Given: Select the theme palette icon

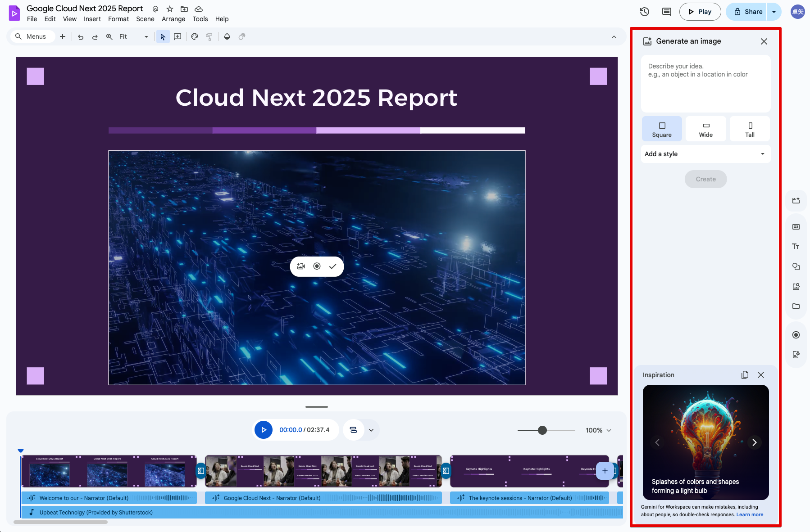Looking at the screenshot, I should [195, 37].
